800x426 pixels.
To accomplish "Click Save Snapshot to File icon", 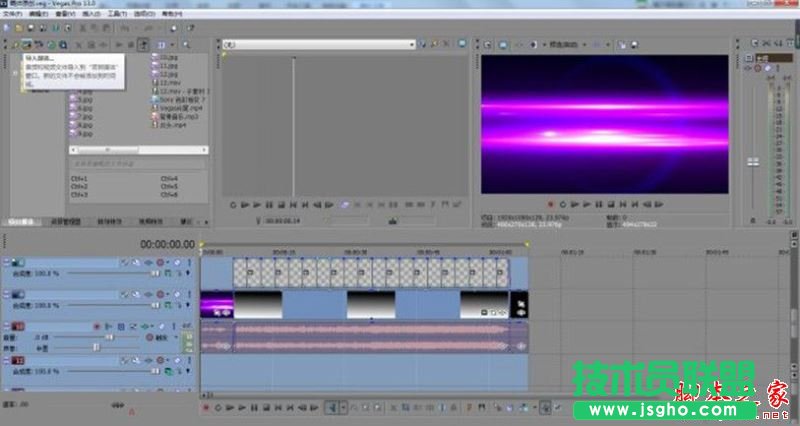I will point(635,45).
